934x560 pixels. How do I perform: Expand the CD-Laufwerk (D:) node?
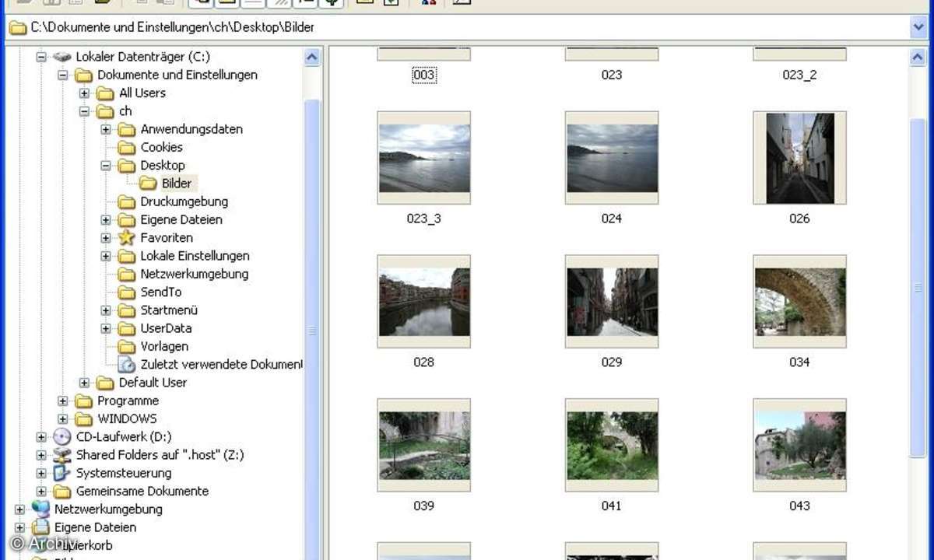click(x=41, y=437)
